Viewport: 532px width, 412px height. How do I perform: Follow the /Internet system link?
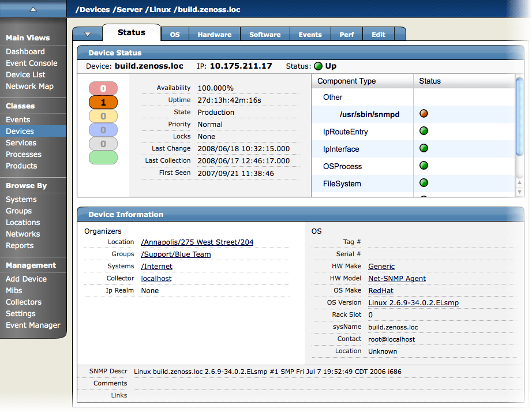pos(156,267)
